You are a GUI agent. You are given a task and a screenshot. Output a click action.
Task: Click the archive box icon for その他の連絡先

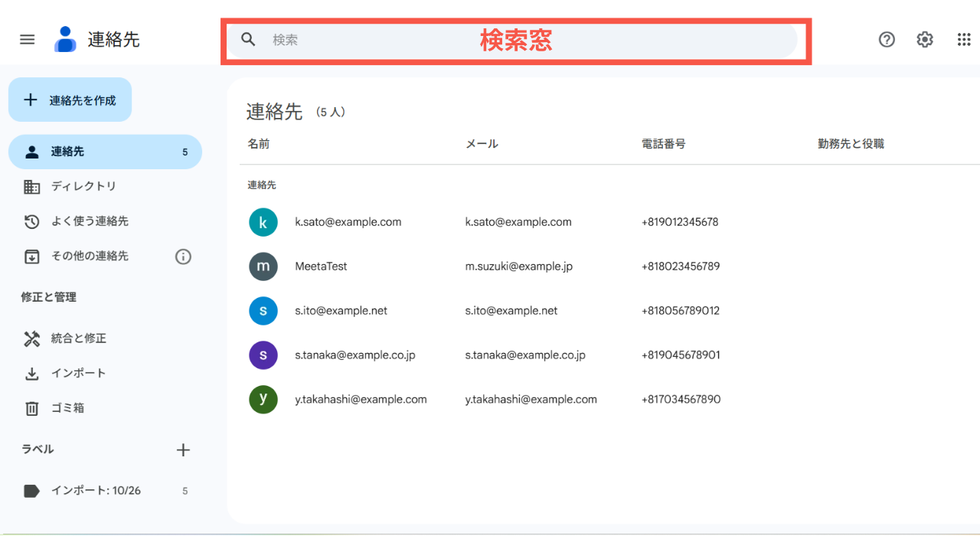31,257
